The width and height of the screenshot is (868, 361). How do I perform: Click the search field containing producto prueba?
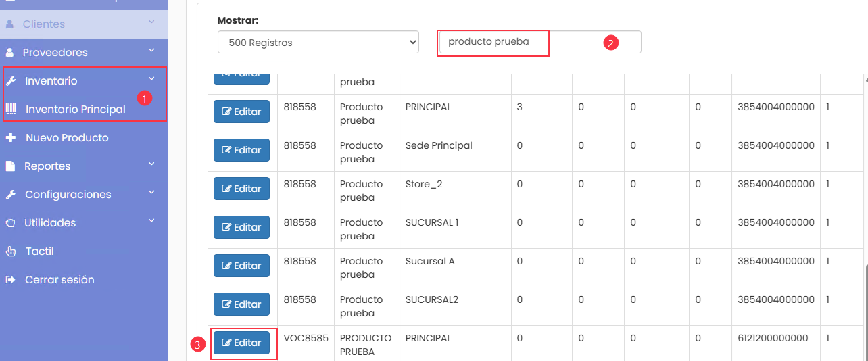(539, 42)
